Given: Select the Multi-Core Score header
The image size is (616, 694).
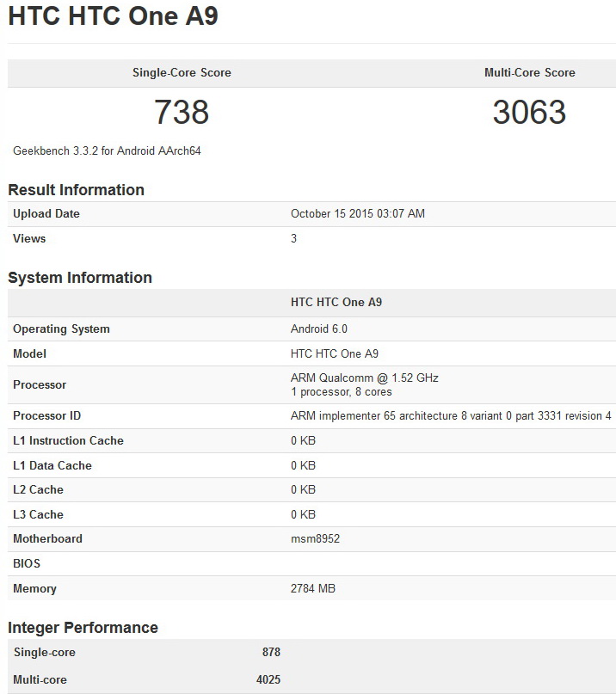Looking at the screenshot, I should pos(530,72).
